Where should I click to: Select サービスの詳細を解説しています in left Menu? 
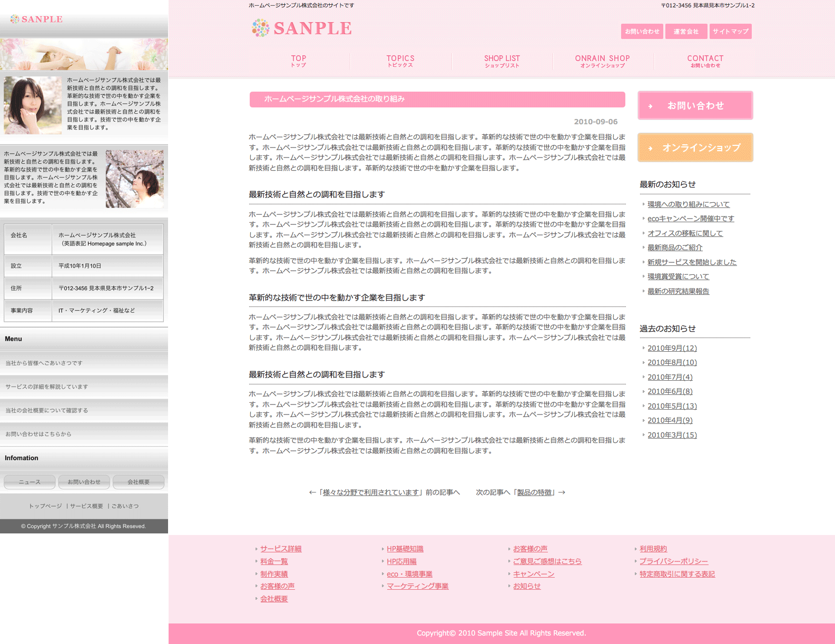47,387
